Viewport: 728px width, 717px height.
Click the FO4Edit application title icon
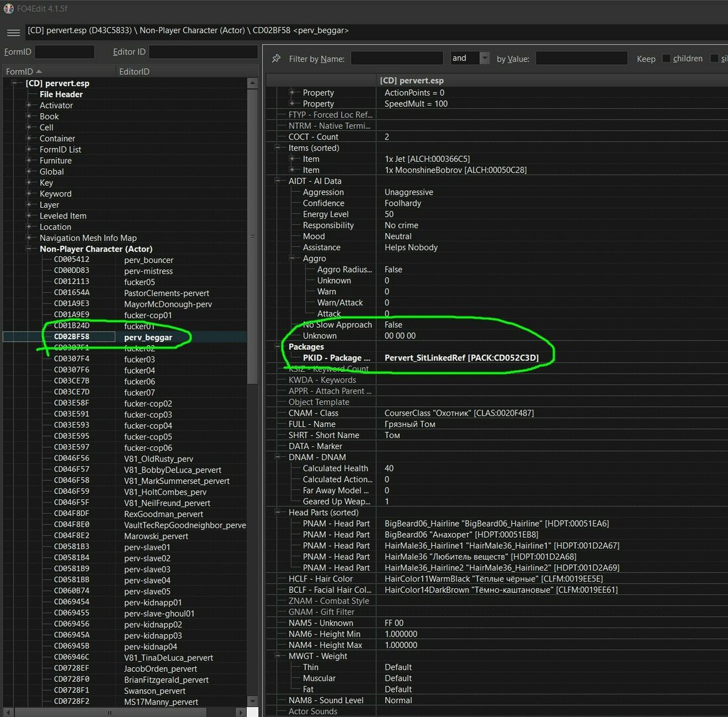[x=9, y=9]
